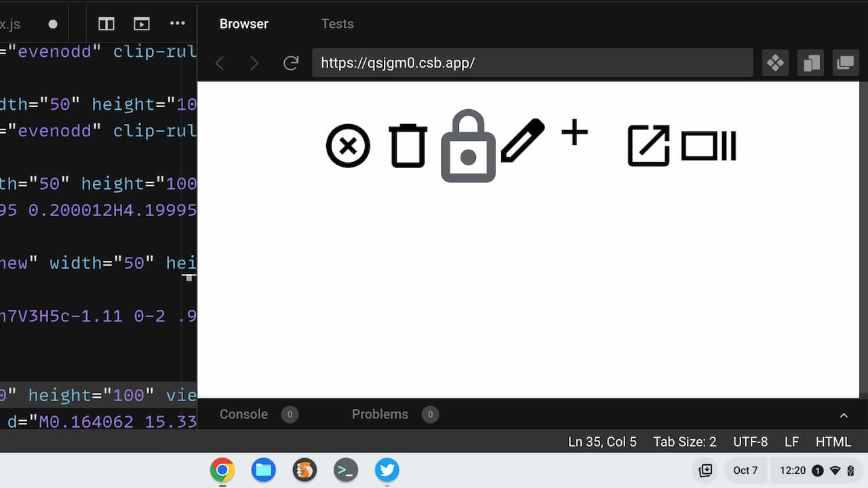Open the system tray showing 12:20
The image size is (868, 488).
tap(816, 470)
